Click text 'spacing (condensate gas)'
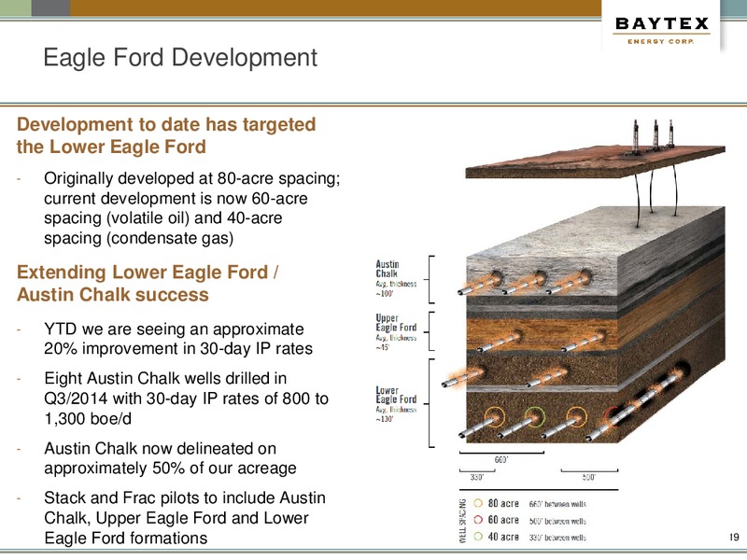Screen dimensions: 747x560 coord(138,238)
